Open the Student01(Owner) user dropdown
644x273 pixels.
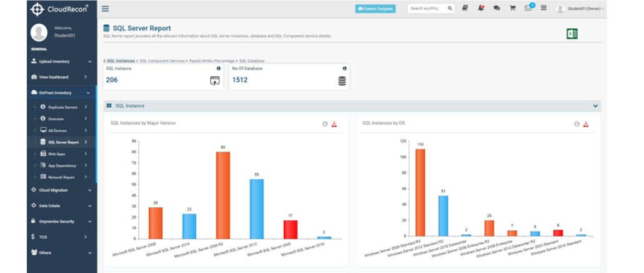580,9
